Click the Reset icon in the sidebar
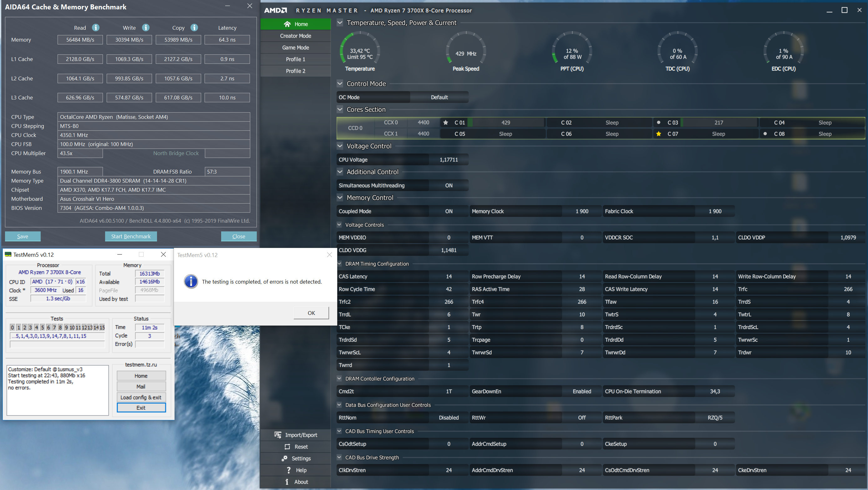Screen dimensions: 868x490 click(287, 447)
